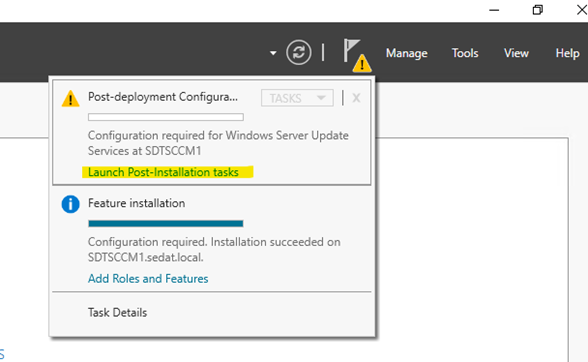
Task: Dismiss Post-deployment notification with the X
Action: click(x=356, y=98)
